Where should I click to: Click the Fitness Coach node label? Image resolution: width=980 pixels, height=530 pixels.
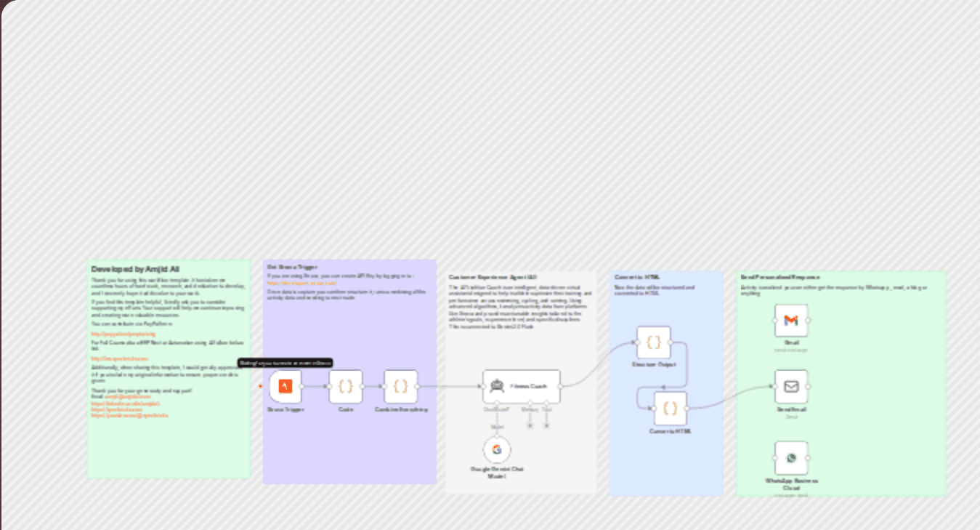coord(529,386)
